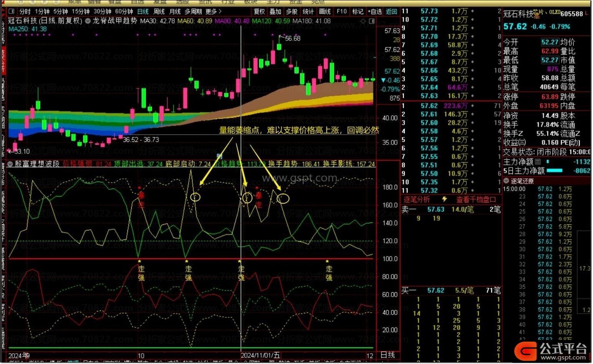
Task: Select the 5分钟 period tab
Action: [x=61, y=12]
